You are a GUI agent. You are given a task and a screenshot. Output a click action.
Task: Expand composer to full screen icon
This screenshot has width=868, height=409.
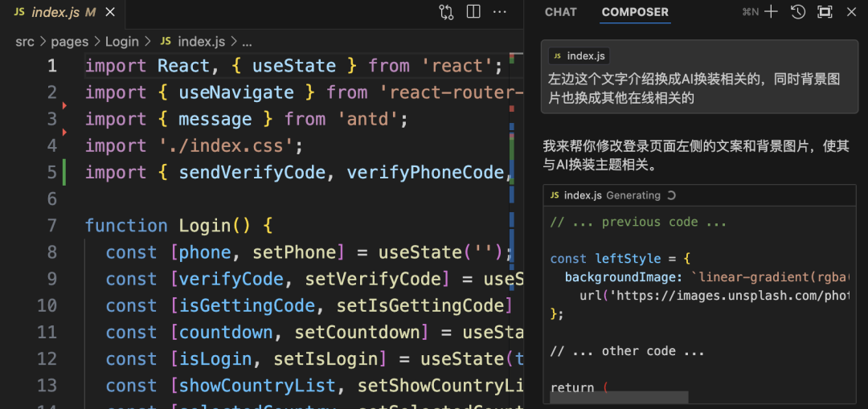[825, 12]
